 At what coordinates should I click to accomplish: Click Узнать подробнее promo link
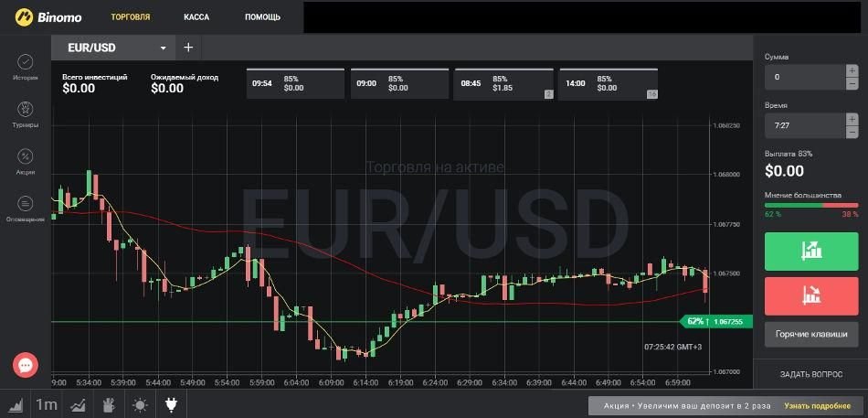(x=817, y=406)
